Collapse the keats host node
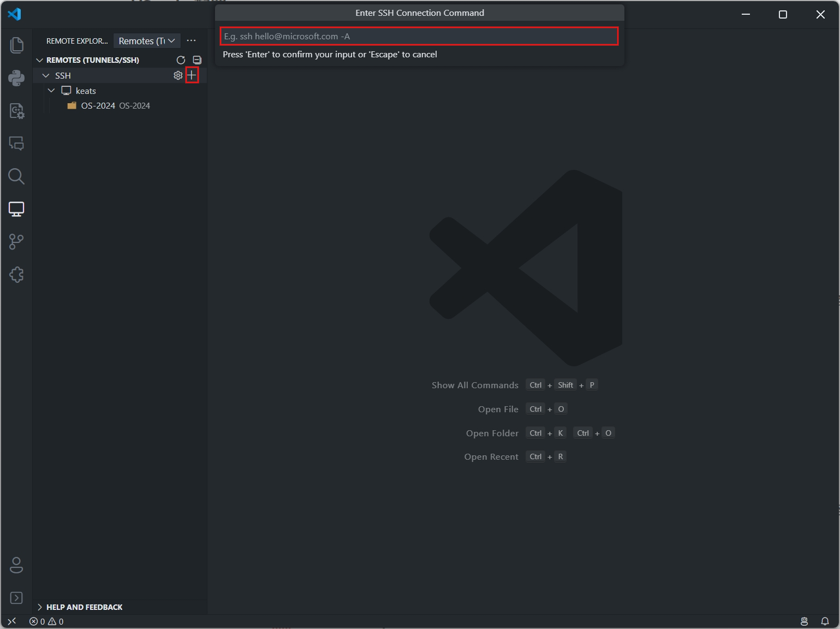The width and height of the screenshot is (840, 629). [x=51, y=91]
